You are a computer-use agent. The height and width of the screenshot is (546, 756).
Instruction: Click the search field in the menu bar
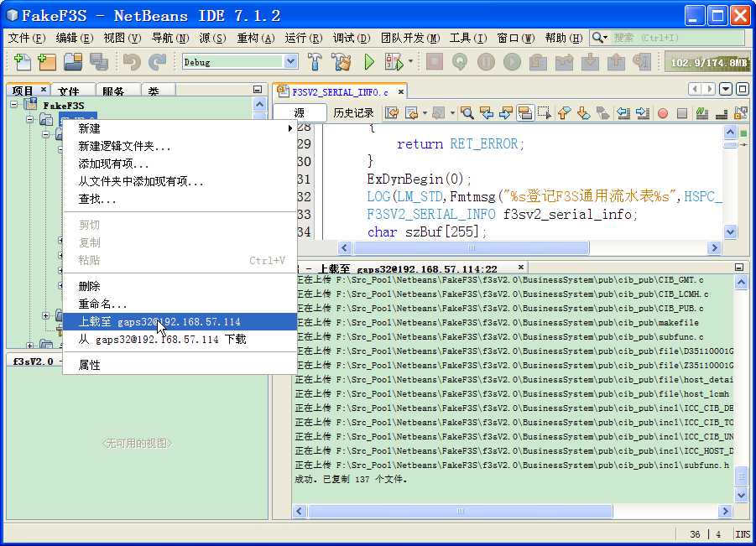click(x=677, y=38)
